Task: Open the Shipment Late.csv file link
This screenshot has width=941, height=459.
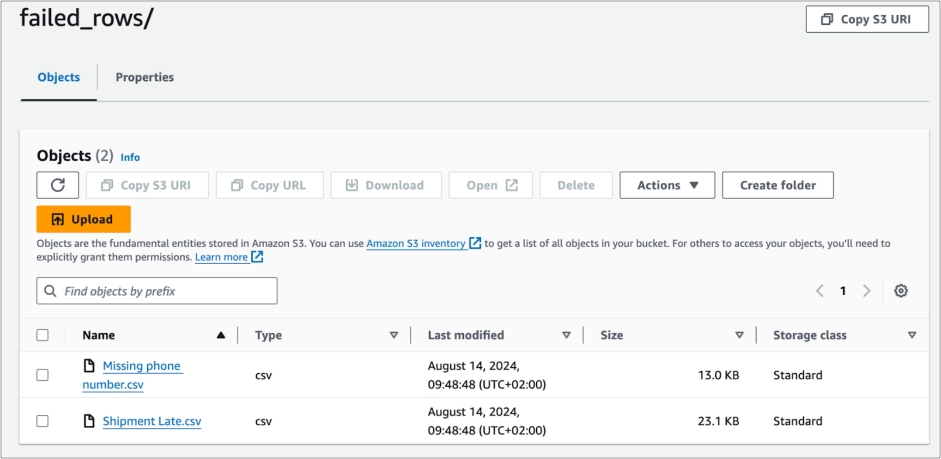Action: pyautogui.click(x=151, y=421)
